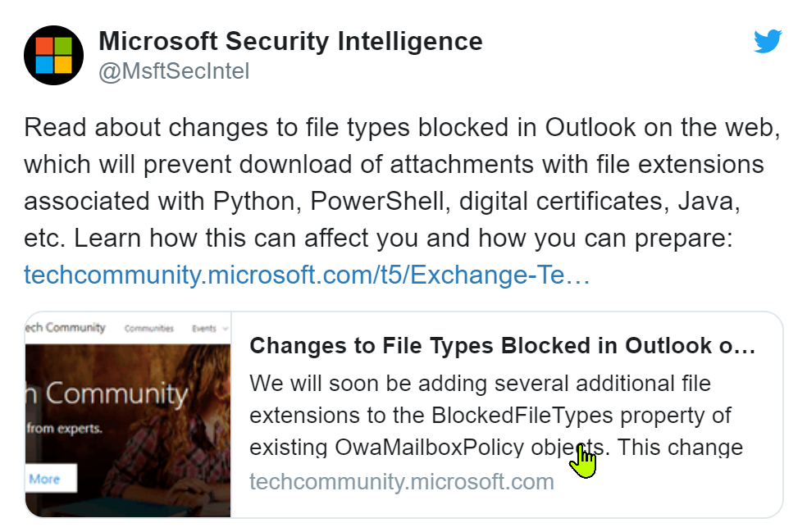Click the @MsftSecIntel handle
This screenshot has width=807, height=532.
point(174,71)
